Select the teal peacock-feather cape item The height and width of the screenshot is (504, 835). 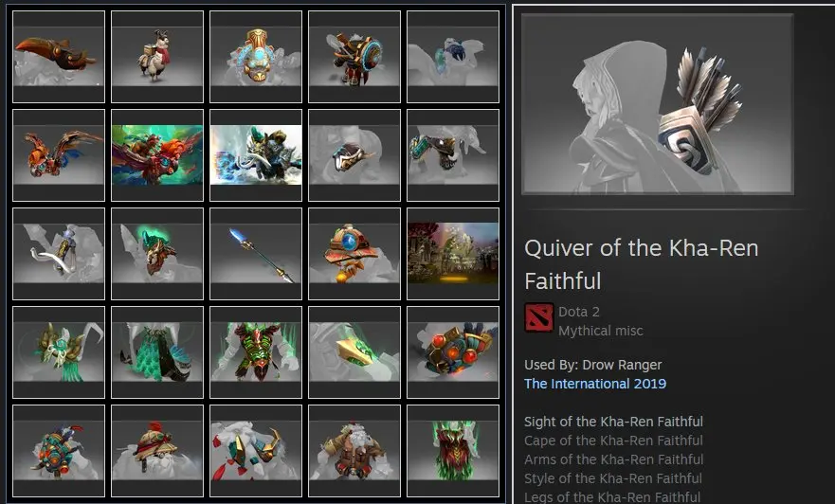pyautogui.click(x=157, y=352)
